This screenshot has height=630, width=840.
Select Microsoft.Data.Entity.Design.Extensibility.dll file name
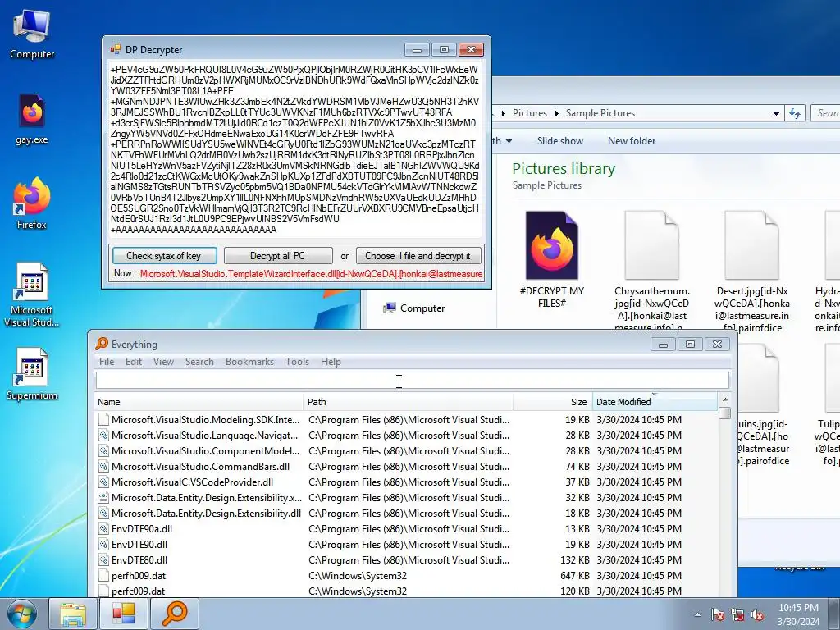206,514
